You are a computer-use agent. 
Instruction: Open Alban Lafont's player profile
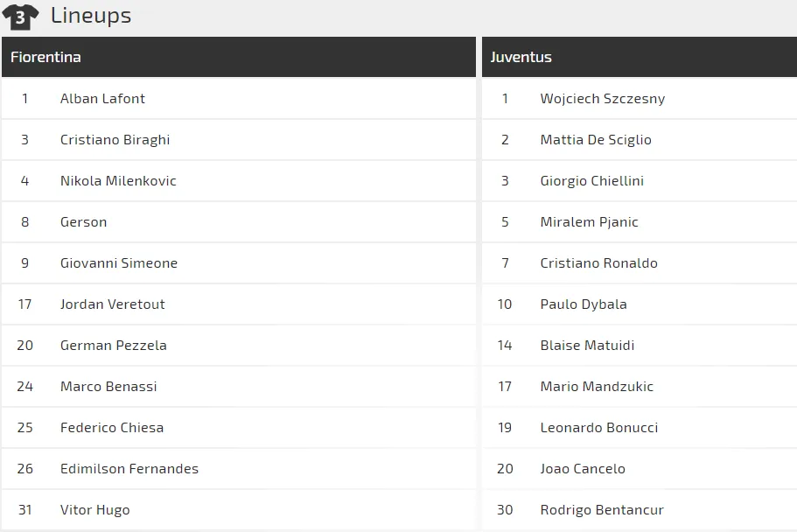click(x=102, y=99)
